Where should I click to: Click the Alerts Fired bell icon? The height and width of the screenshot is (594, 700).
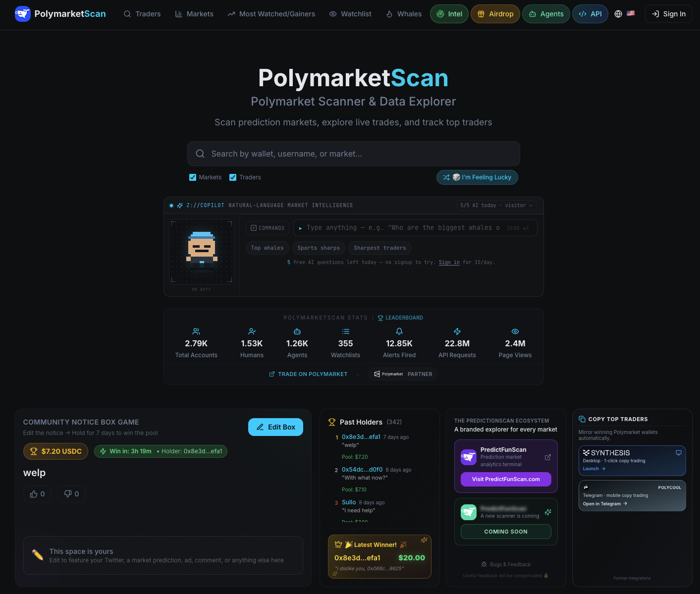399,331
